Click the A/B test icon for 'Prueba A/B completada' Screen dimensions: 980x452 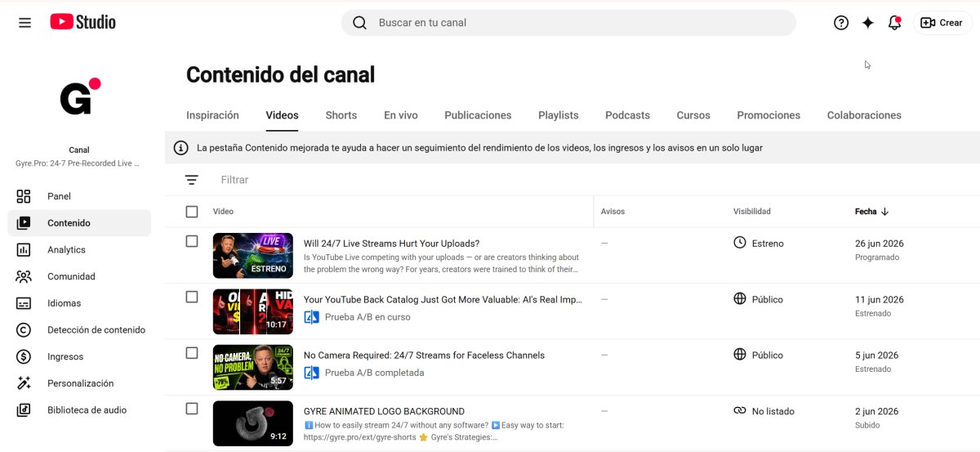311,373
